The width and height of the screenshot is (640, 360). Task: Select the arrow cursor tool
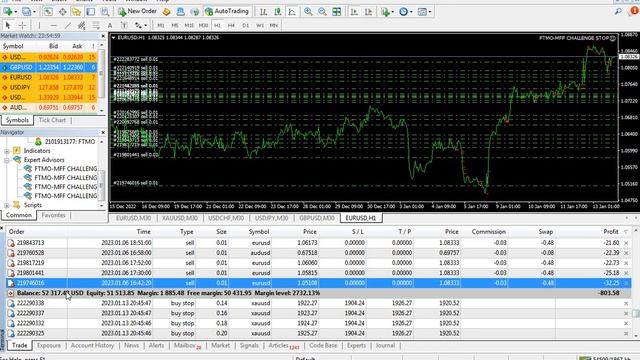(8, 25)
